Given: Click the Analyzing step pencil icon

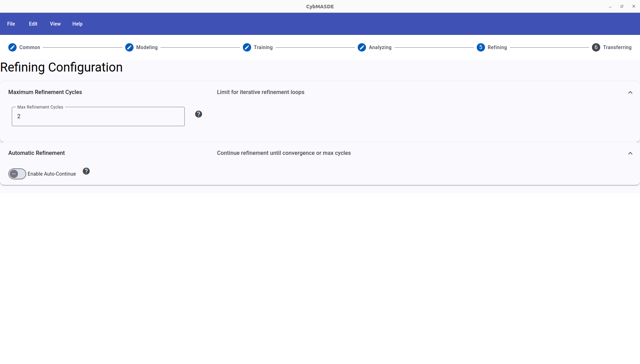Looking at the screenshot, I should click(362, 47).
